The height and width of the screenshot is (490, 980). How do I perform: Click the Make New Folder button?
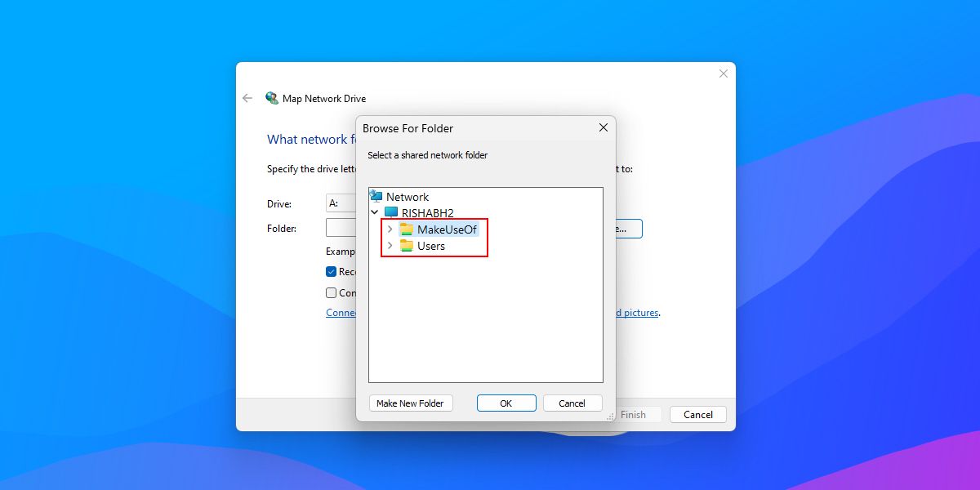pos(411,403)
